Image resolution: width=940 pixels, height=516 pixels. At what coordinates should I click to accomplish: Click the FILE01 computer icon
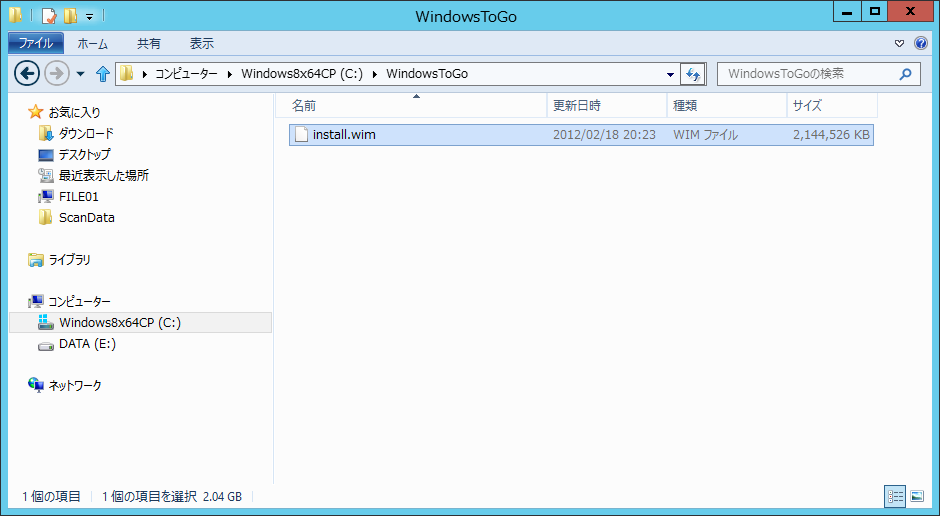click(x=46, y=197)
